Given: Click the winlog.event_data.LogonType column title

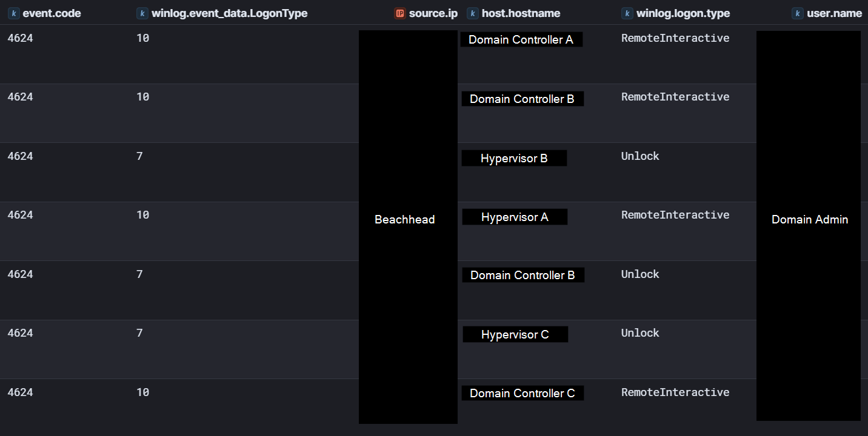Looking at the screenshot, I should tap(229, 13).
